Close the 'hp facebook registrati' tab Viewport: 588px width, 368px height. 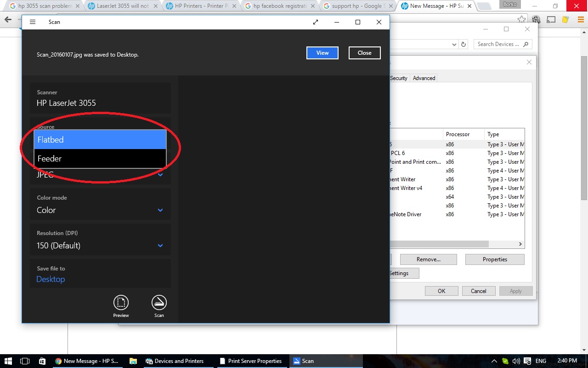pyautogui.click(x=313, y=6)
